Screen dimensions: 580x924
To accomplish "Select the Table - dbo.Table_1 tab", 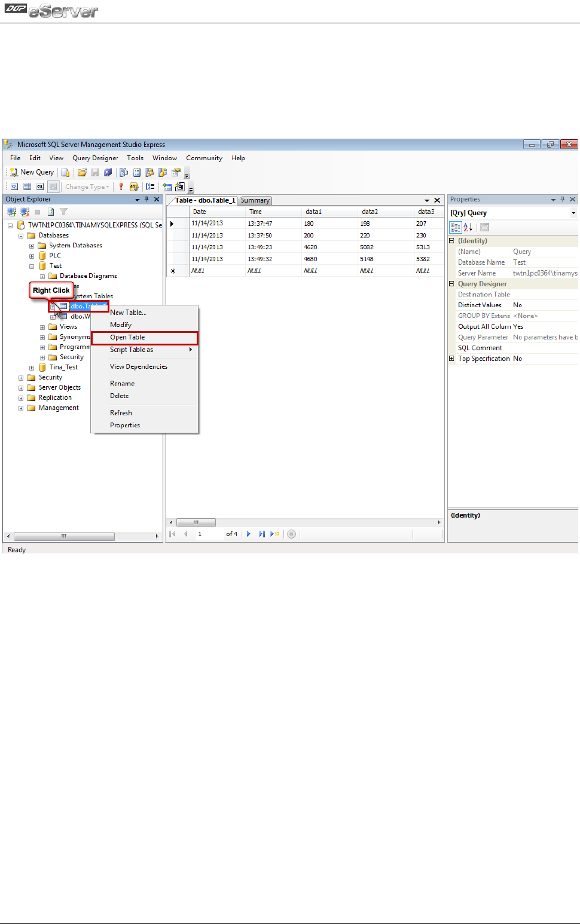I will 204,201.
